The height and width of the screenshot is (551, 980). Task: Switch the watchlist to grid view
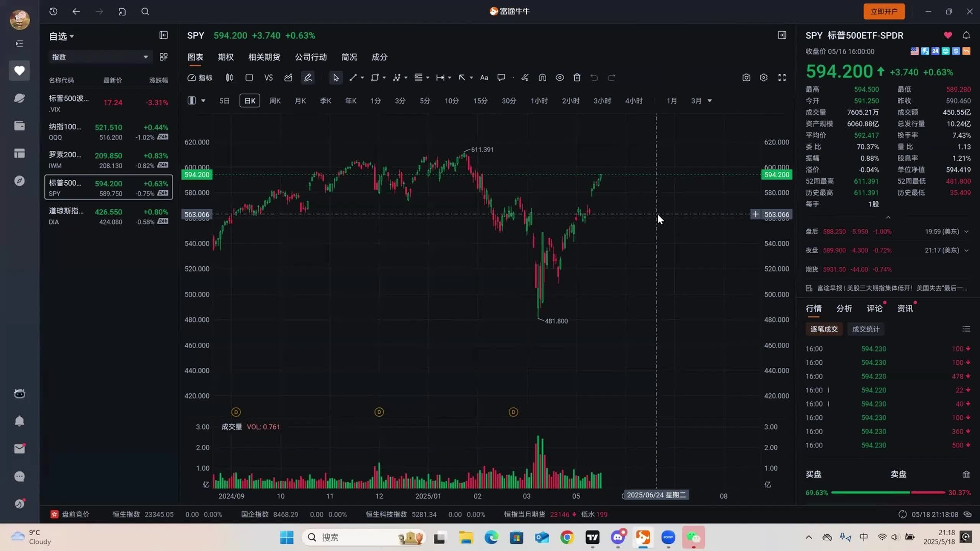[163, 57]
